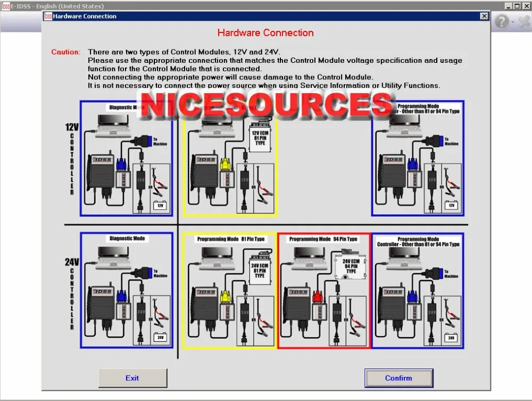Click the red Hardware Connection heading
Image resolution: width=532 pixels, height=401 pixels.
265,33
